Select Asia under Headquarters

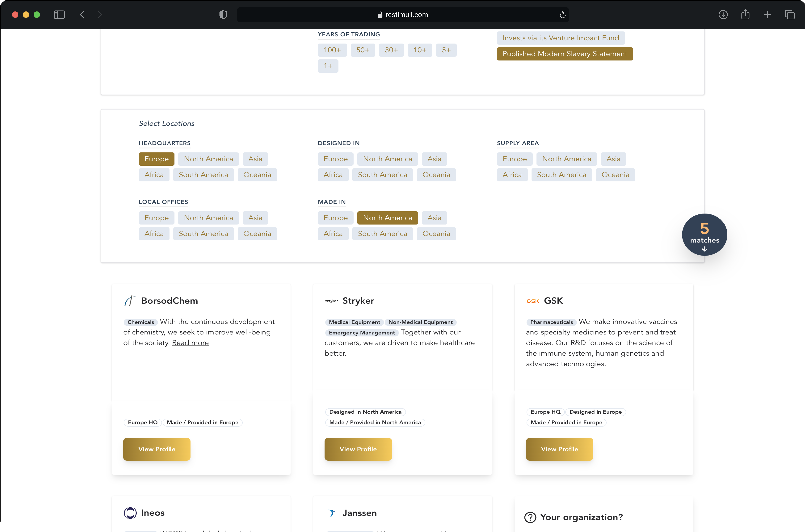click(255, 159)
